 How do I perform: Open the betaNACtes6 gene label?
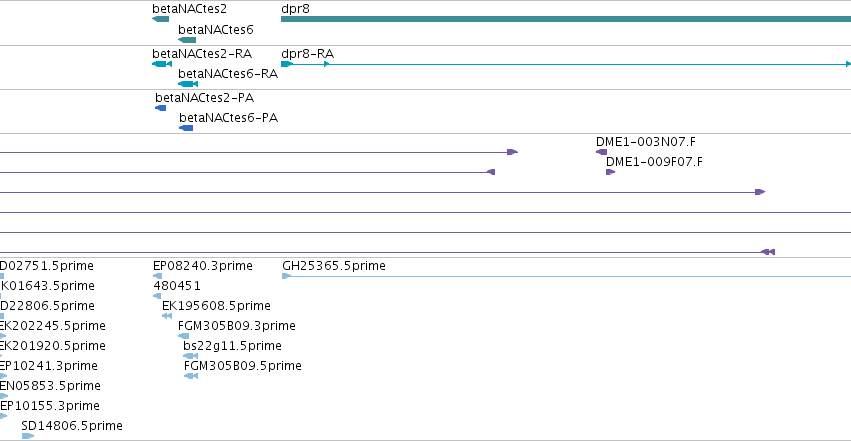coord(215,29)
